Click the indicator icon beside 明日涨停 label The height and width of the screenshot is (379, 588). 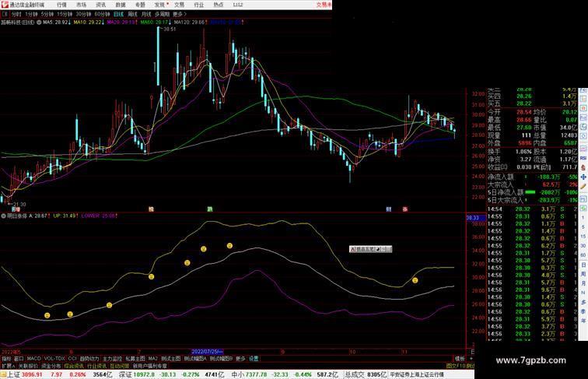pyautogui.click(x=3, y=216)
